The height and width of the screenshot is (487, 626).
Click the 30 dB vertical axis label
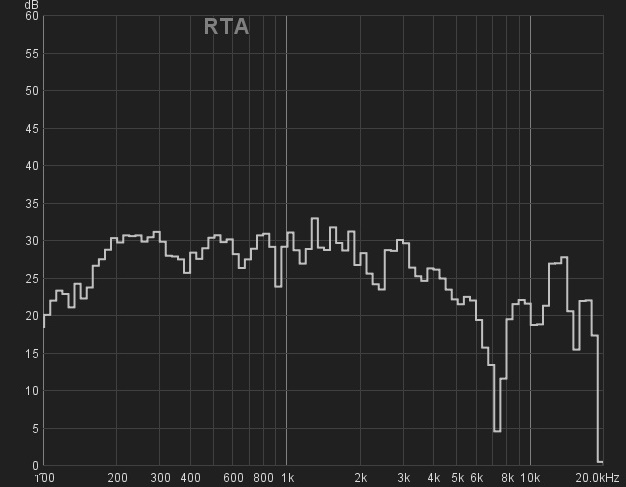[32, 241]
